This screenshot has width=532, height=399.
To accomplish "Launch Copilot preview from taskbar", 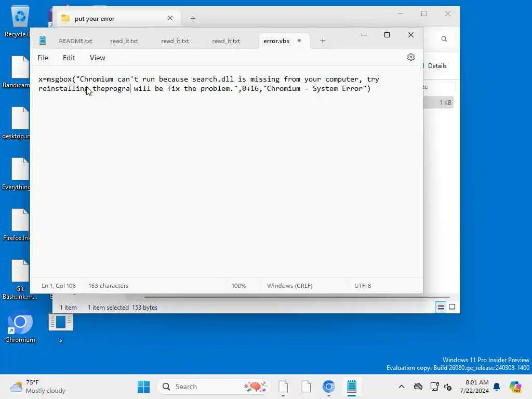I will (x=515, y=387).
